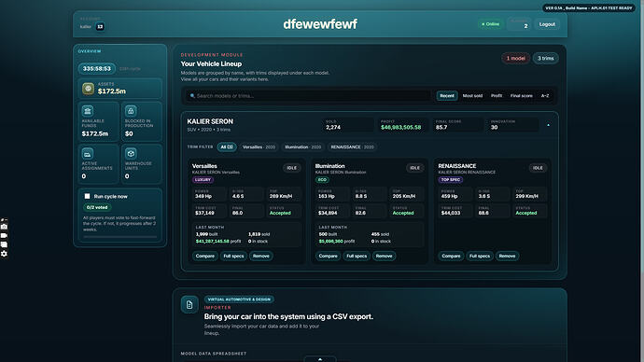Remove the Versailles trim
This screenshot has height=362, width=644.
pyautogui.click(x=260, y=257)
